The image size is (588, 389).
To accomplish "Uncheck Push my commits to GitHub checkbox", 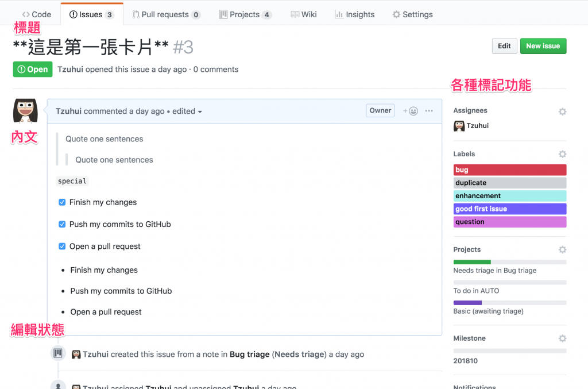I will click(62, 224).
